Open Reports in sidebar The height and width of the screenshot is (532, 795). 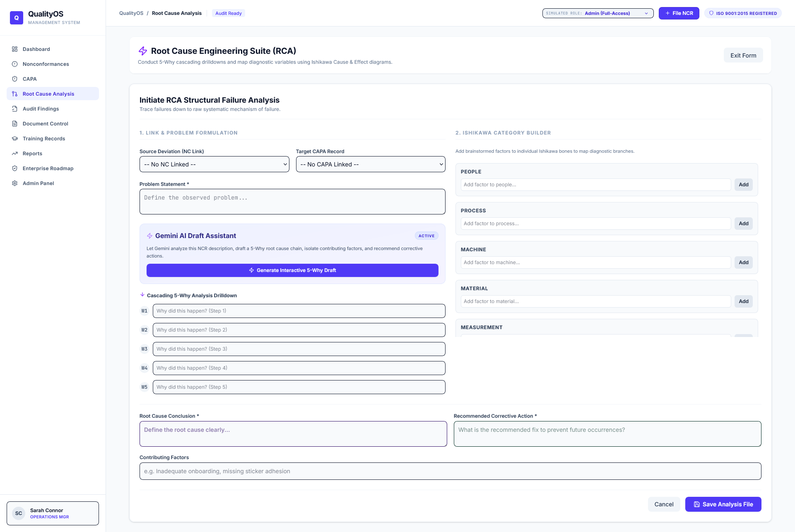[53, 154]
